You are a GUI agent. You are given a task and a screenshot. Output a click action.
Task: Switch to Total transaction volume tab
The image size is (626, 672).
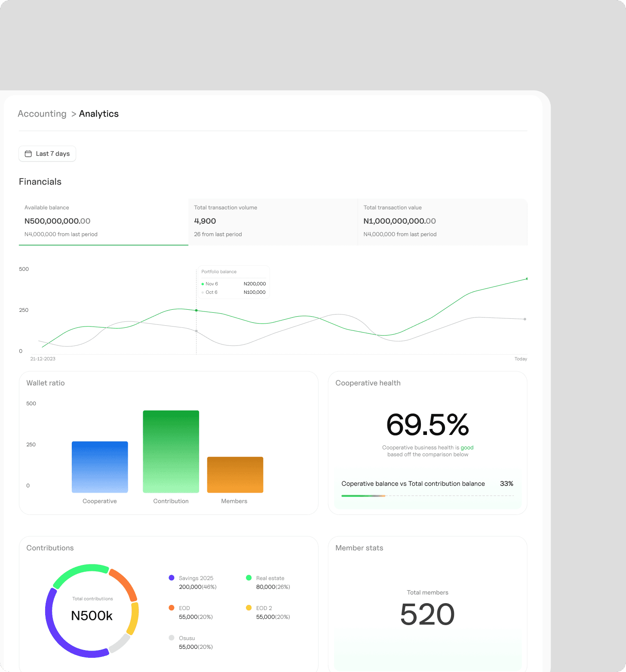pos(273,222)
